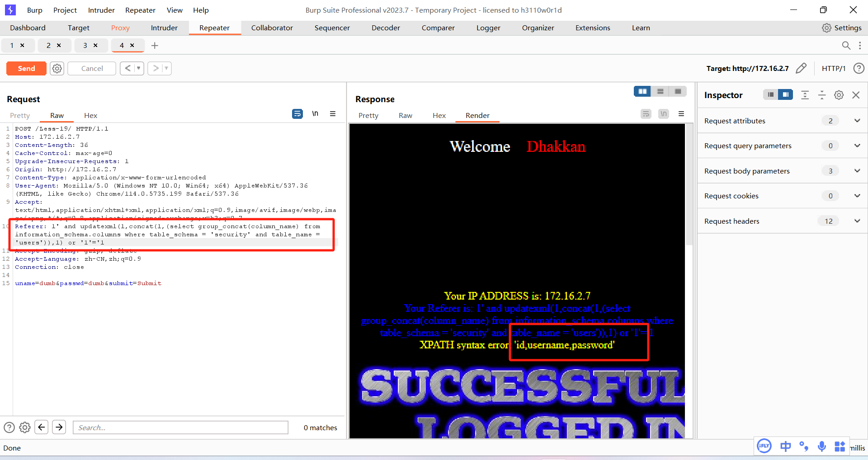Image resolution: width=868 pixels, height=460 pixels.
Task: Open the Repeater menu
Action: (x=140, y=10)
